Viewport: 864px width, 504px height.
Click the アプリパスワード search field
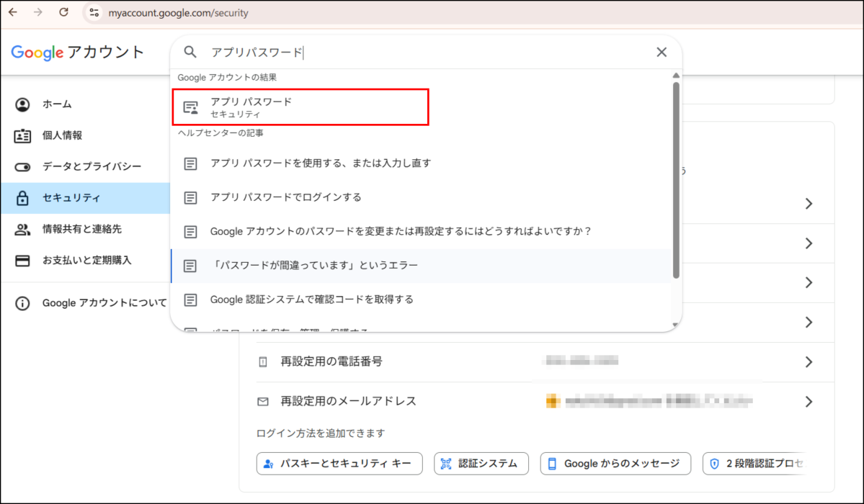pos(424,53)
